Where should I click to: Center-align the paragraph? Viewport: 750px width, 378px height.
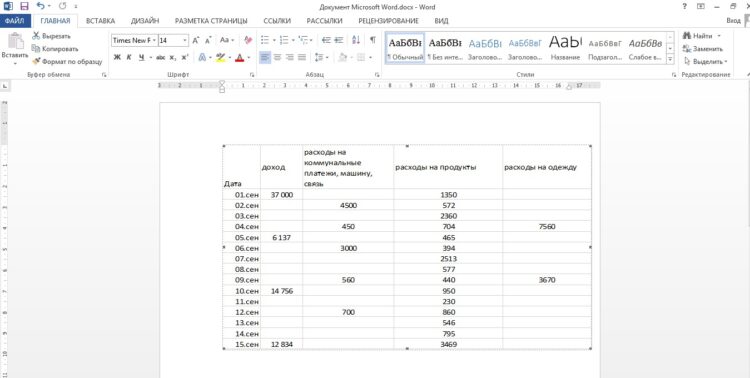pyautogui.click(x=277, y=57)
